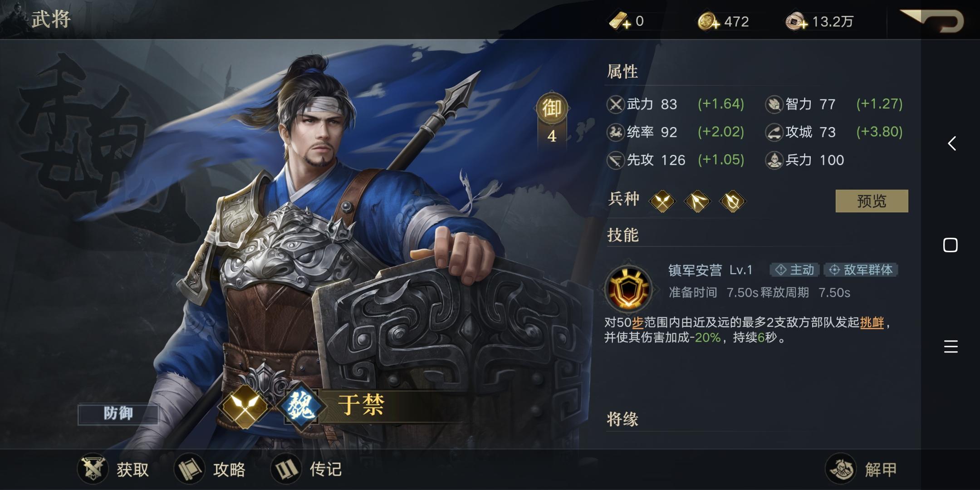Viewport: 980px width, 490px height.
Task: Tap the 防御 defense tag
Action: pos(118,413)
